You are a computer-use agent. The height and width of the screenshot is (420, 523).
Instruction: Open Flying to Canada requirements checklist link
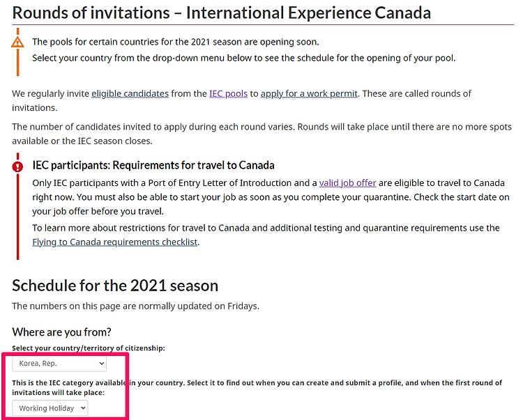[115, 242]
